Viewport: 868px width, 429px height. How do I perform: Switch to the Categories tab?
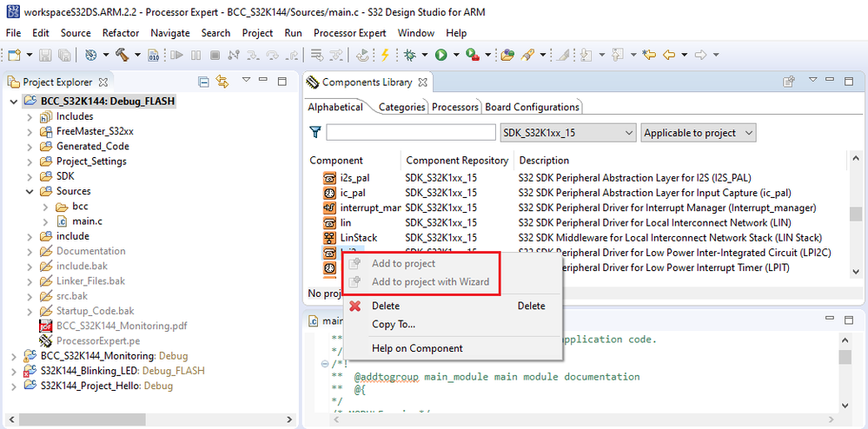pyautogui.click(x=401, y=107)
